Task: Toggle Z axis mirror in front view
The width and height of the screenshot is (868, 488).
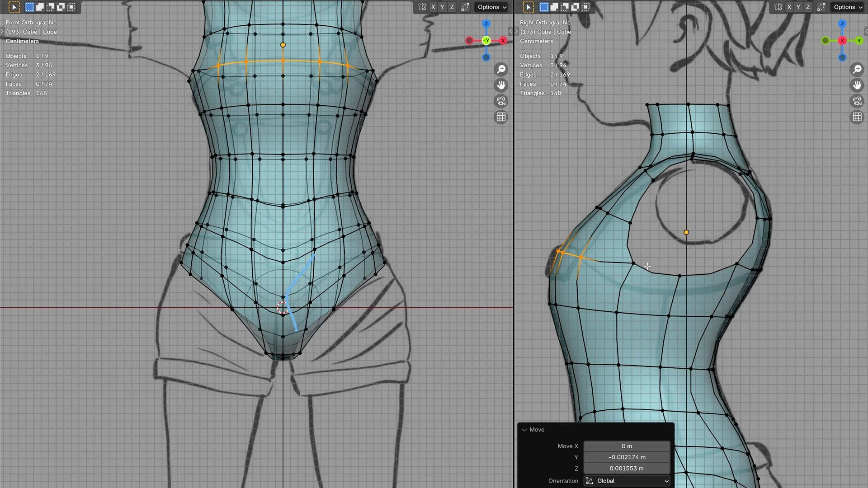Action: pyautogui.click(x=452, y=7)
